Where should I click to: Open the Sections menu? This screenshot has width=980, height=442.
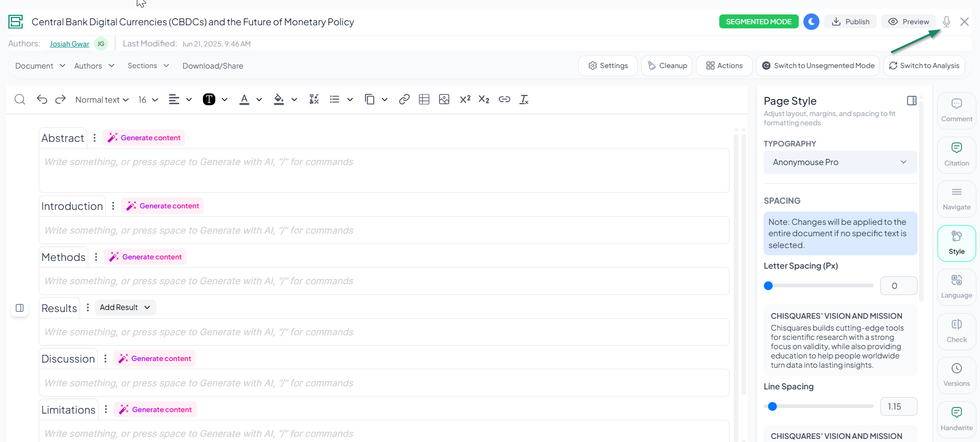(x=148, y=66)
